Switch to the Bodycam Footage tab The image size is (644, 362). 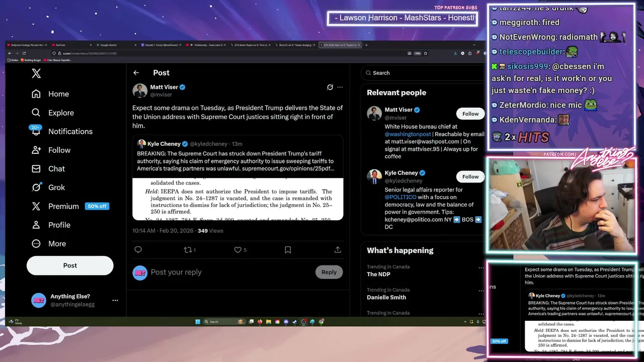[27, 45]
